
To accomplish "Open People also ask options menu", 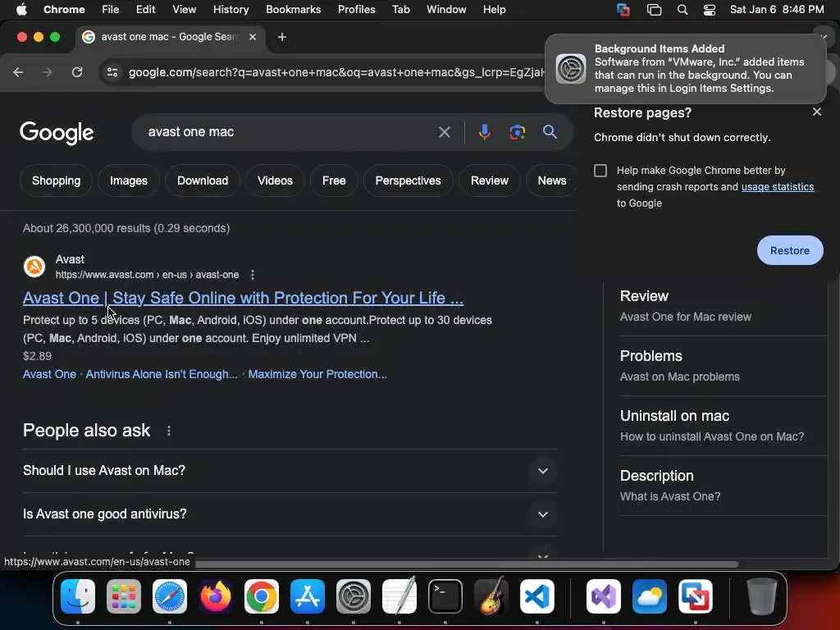I will click(169, 431).
